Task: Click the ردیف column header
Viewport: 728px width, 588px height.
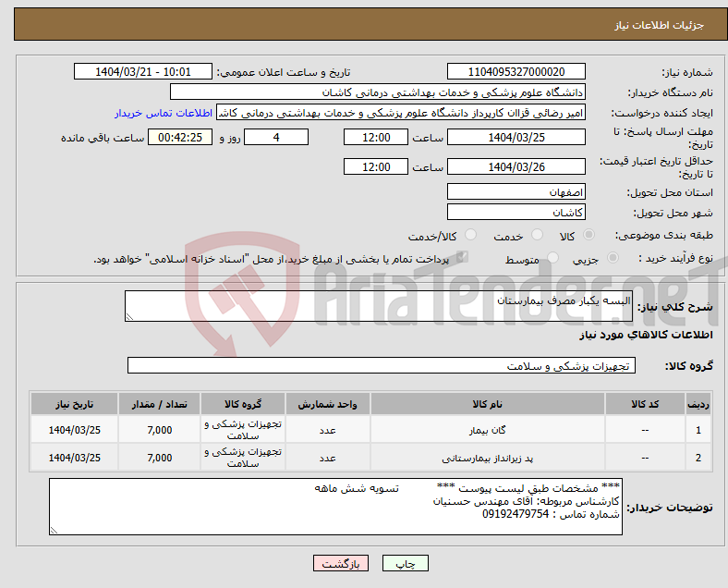Action: 698,404
